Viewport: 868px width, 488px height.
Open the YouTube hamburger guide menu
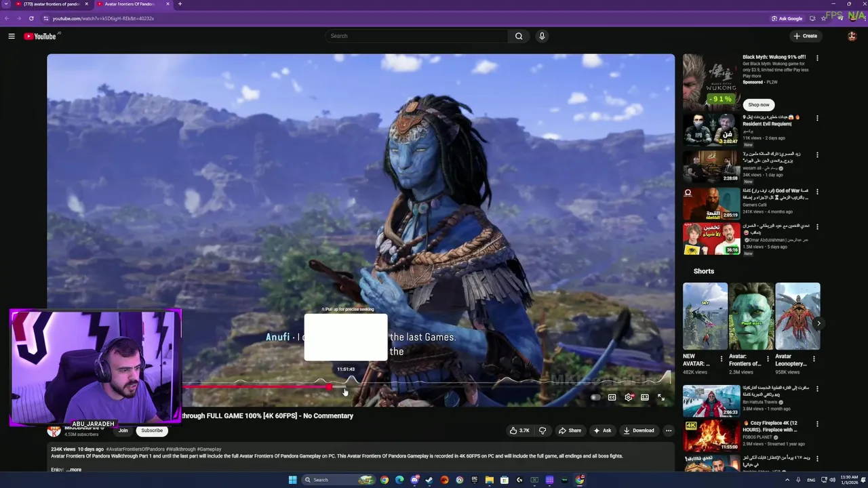12,36
